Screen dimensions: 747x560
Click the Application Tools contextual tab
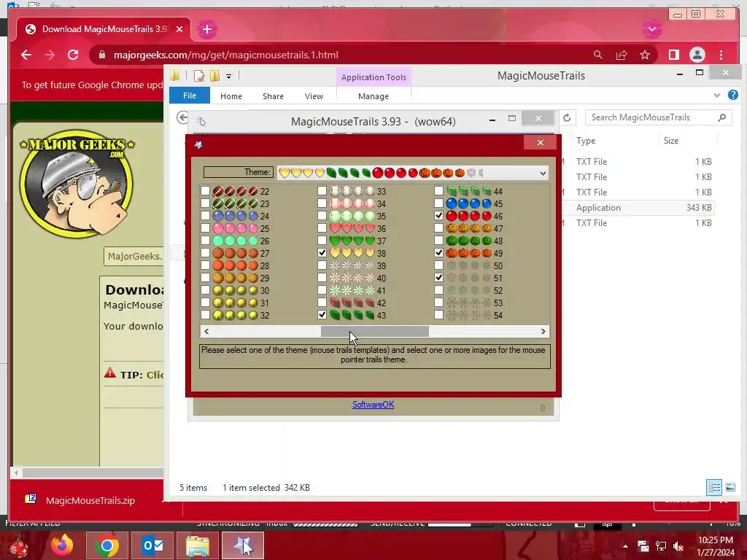click(x=374, y=77)
